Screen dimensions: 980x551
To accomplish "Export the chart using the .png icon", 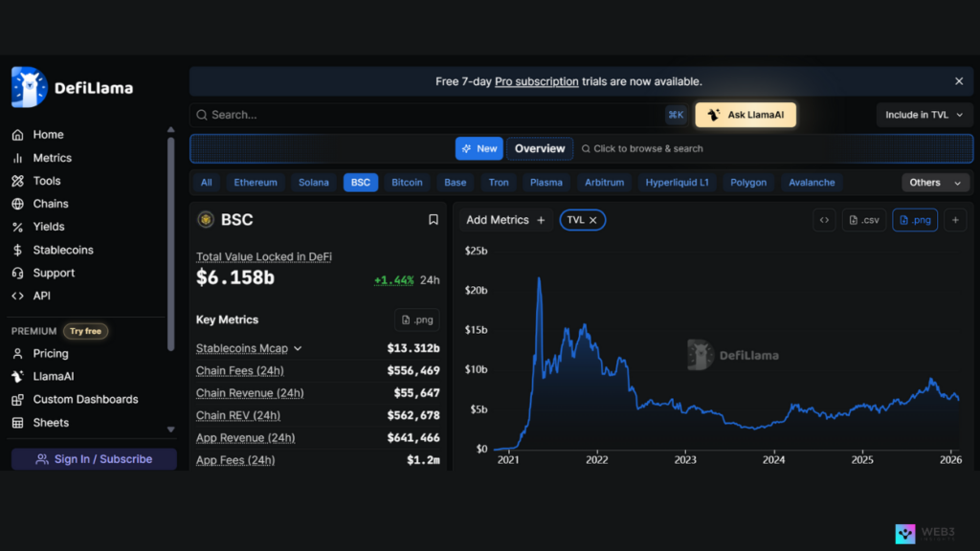I will [914, 219].
